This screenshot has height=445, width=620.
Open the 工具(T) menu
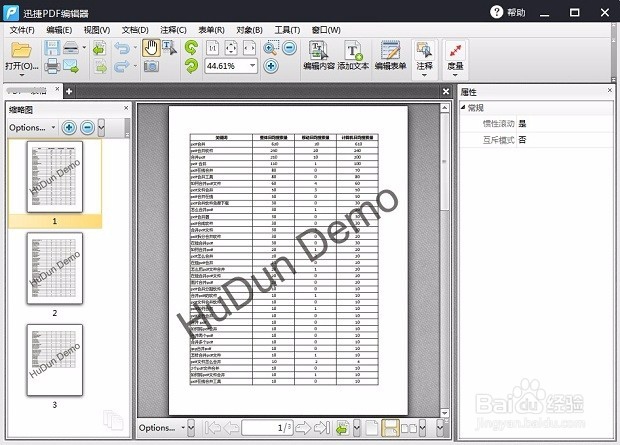pyautogui.click(x=287, y=30)
